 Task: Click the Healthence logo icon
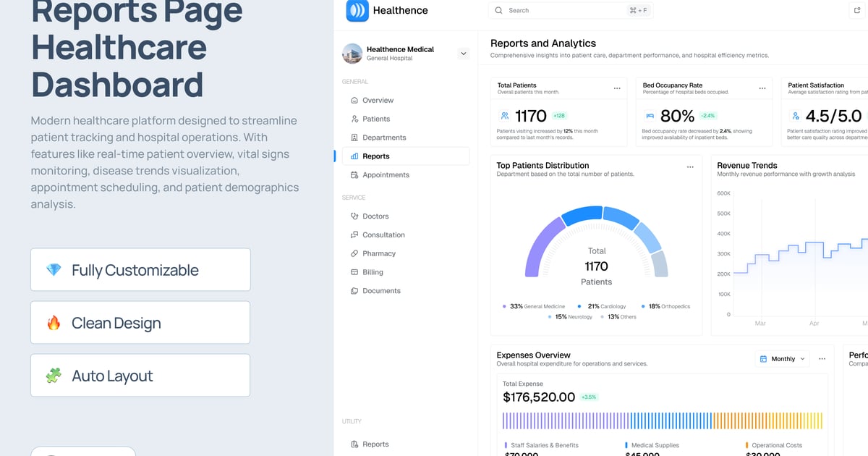click(x=356, y=11)
